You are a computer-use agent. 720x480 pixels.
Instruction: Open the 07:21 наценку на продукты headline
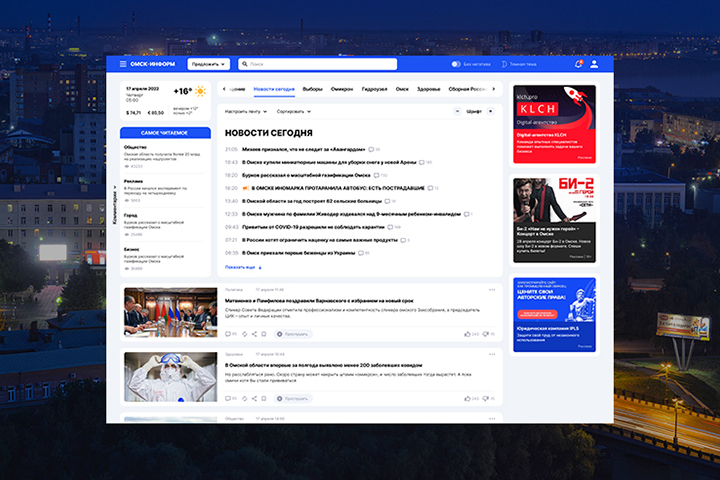click(320, 240)
